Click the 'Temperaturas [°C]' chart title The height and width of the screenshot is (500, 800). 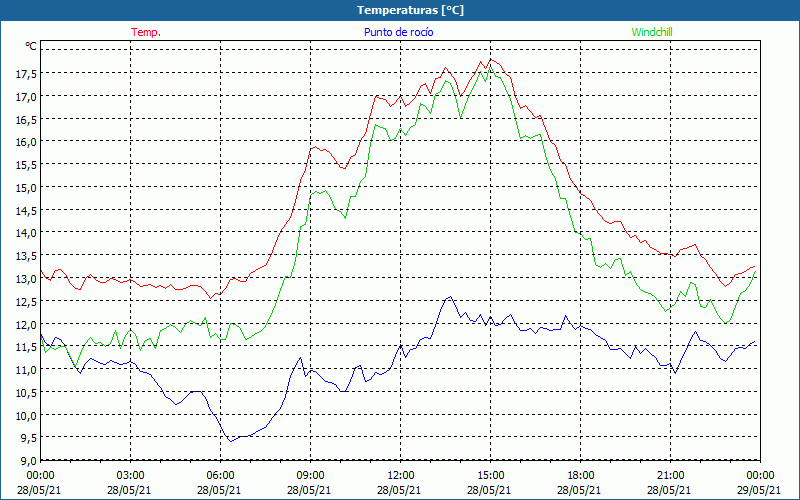tap(410, 10)
